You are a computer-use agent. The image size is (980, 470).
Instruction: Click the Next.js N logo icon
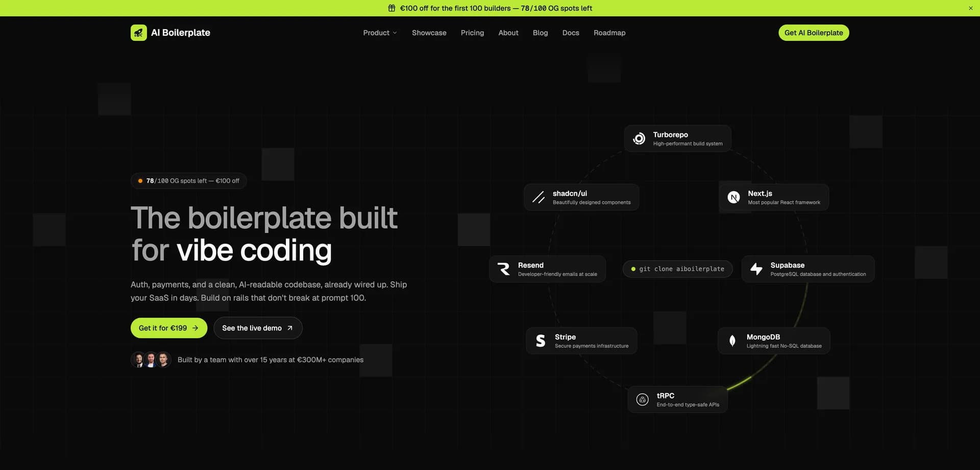click(733, 197)
